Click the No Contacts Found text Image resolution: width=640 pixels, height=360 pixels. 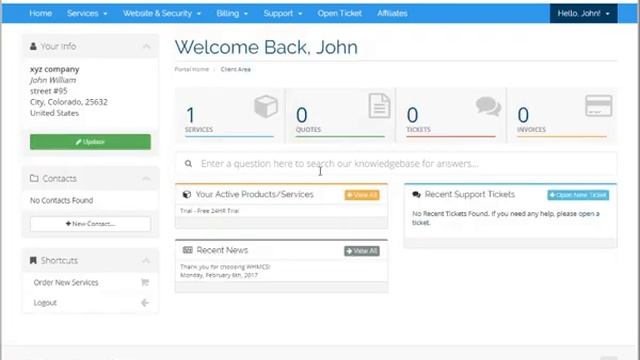62,200
